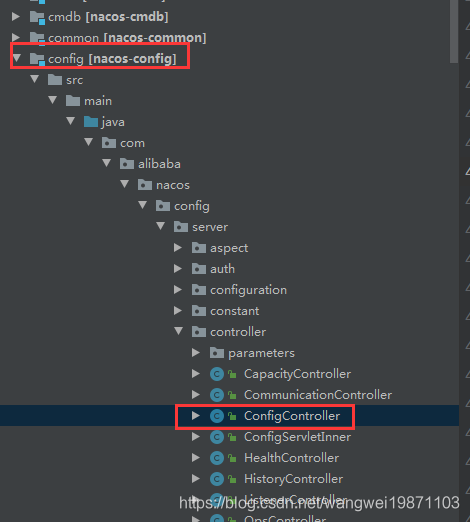Expand the auth package
Viewport: 470px width, 522px height.
[x=178, y=269]
